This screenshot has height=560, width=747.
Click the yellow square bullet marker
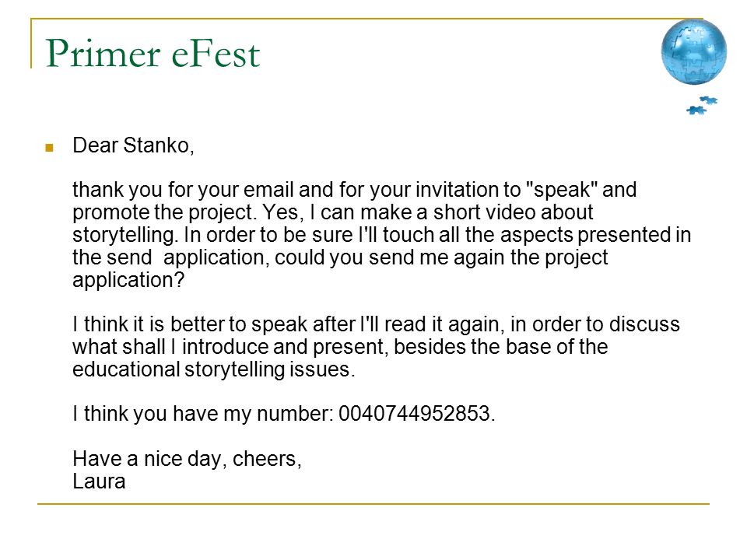tap(49, 148)
